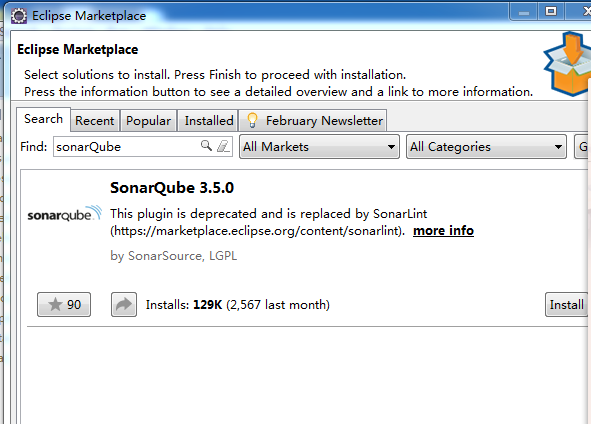Open the more info link
Image resolution: width=591 pixels, height=424 pixels.
point(443,230)
